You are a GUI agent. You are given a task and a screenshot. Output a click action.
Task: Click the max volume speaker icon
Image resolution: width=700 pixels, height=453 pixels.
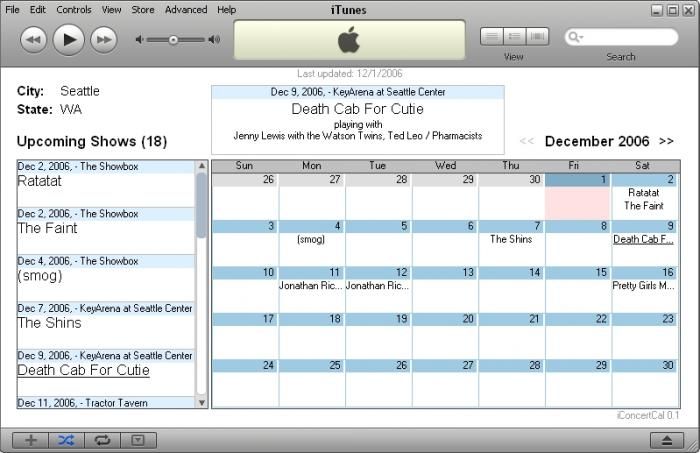[214, 40]
